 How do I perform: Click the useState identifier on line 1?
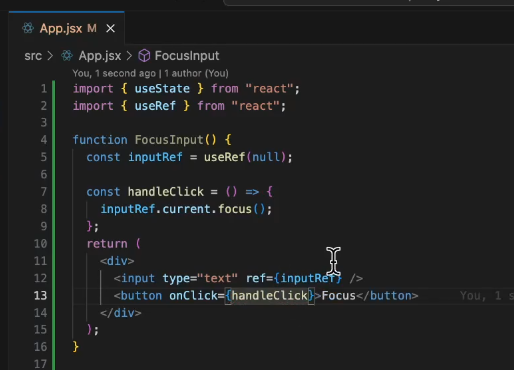pos(162,89)
